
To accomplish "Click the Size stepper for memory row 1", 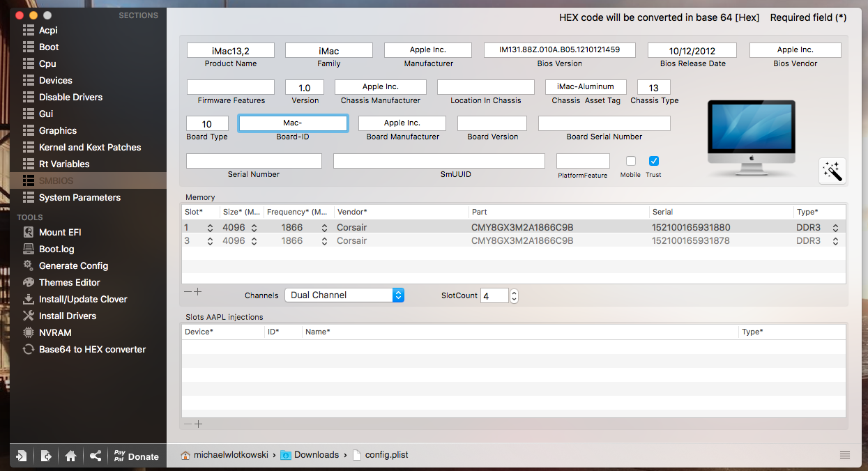I will (x=254, y=228).
